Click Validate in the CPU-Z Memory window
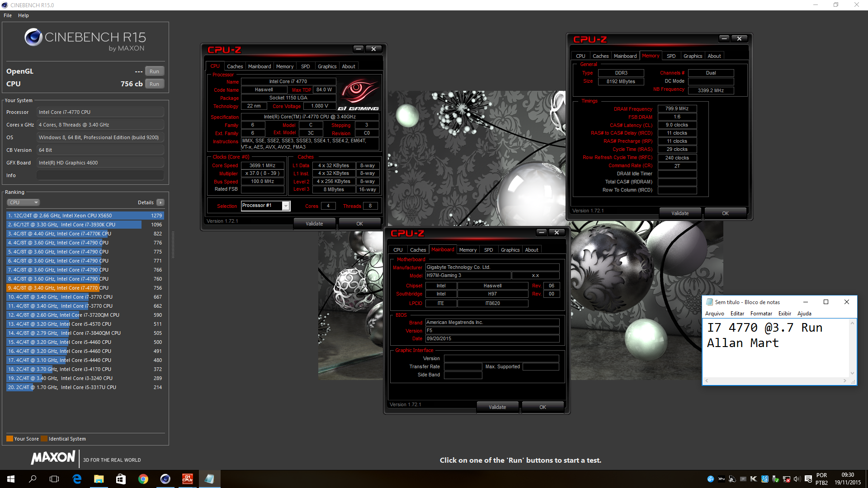The image size is (868, 488). click(x=680, y=213)
